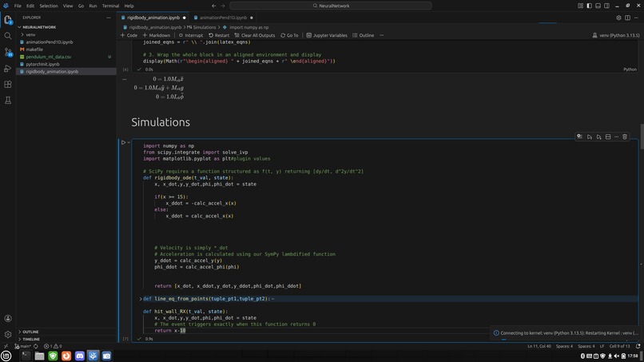Open the Testing flask view
This screenshot has width=644, height=362.
coord(8,100)
